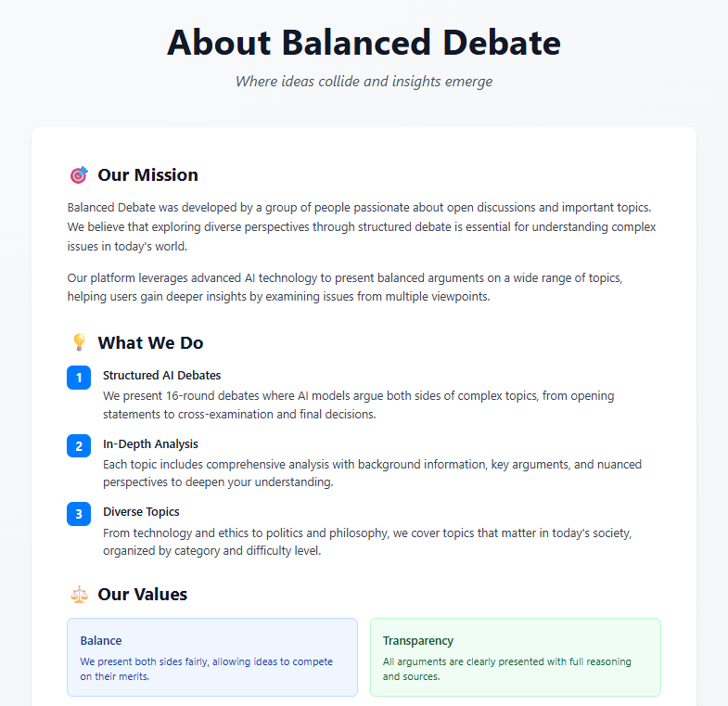Click the blue Balance value card
The width and height of the screenshot is (728, 706).
point(211,657)
